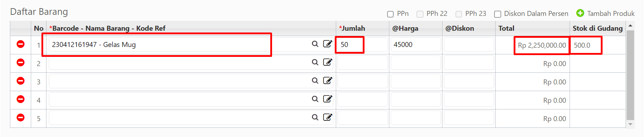This screenshot has height=137, width=644.
Task: Tick the PPh 23 checkbox
Action: [x=458, y=14]
